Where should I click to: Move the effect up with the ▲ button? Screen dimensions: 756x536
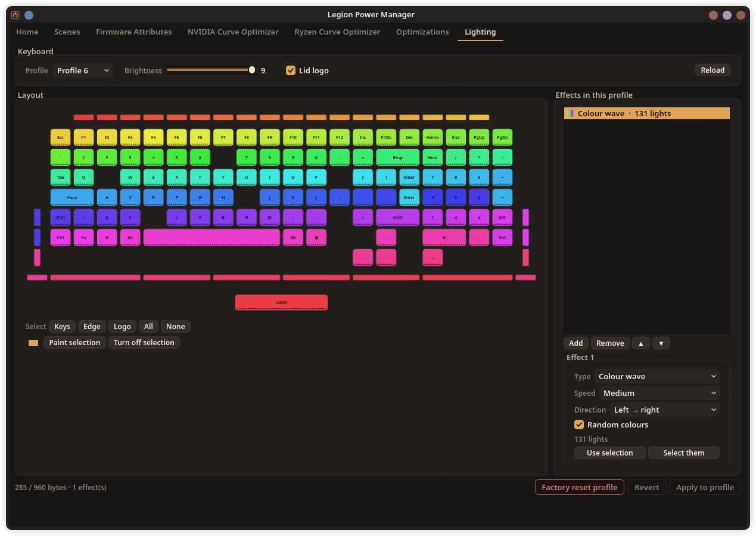640,343
